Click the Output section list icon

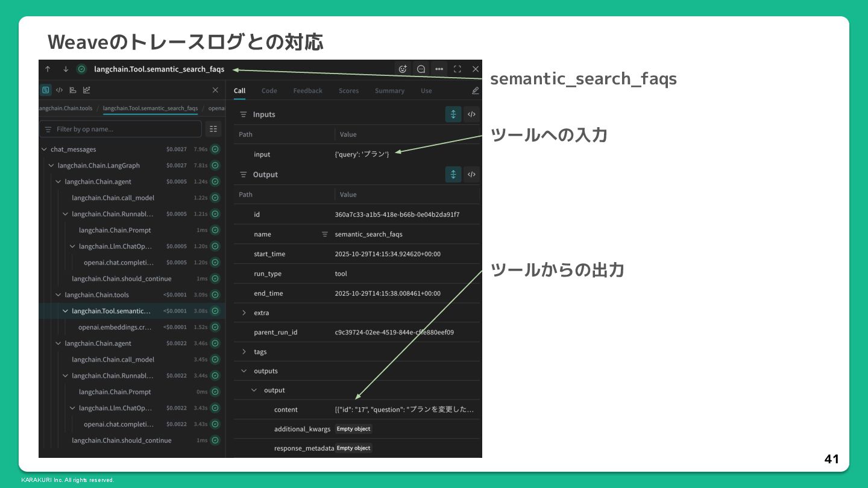pyautogui.click(x=244, y=175)
